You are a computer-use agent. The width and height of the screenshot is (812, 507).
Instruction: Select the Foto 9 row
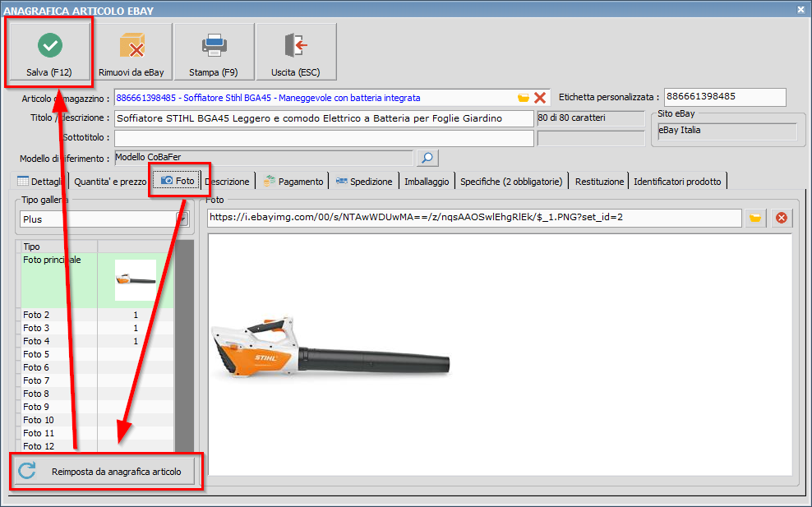click(x=97, y=407)
